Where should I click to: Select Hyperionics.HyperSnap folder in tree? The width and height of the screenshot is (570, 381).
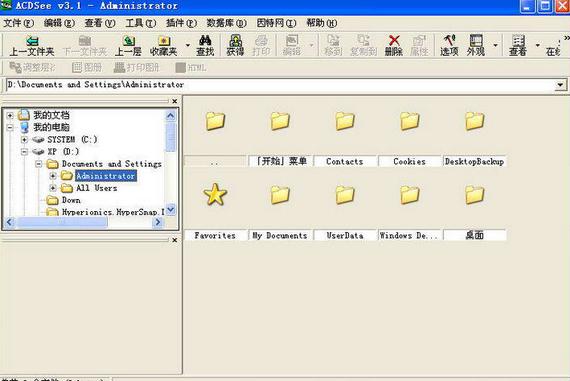click(x=113, y=212)
